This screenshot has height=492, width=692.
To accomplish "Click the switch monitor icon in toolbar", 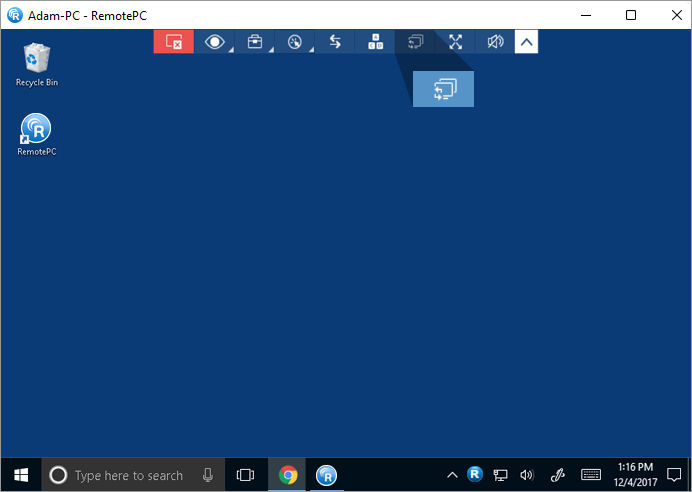I will (x=416, y=42).
